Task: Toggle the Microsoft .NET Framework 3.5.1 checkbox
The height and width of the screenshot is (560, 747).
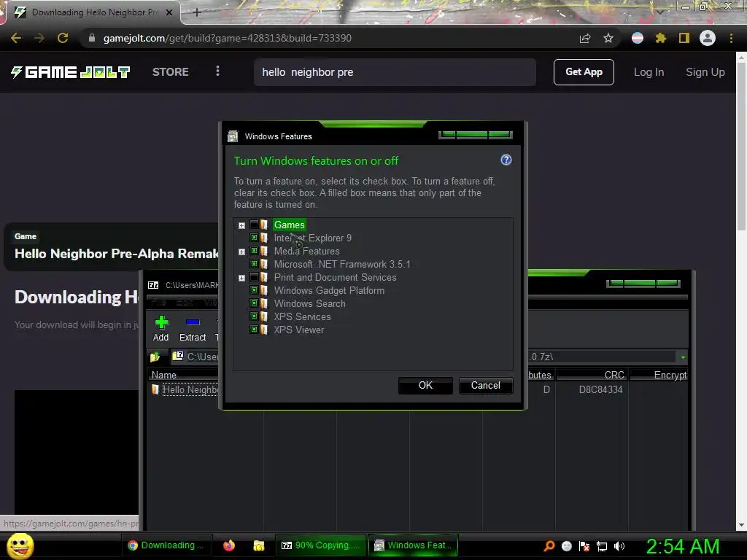Action: click(254, 264)
